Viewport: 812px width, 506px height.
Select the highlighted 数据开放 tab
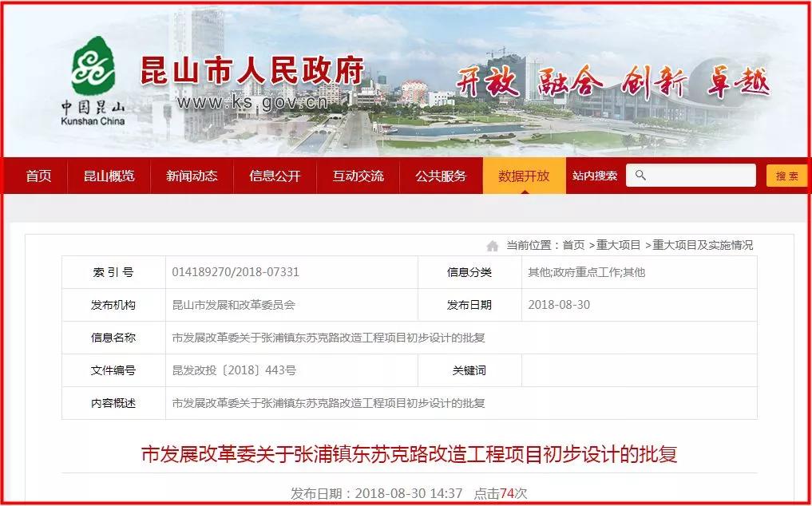[x=524, y=176]
